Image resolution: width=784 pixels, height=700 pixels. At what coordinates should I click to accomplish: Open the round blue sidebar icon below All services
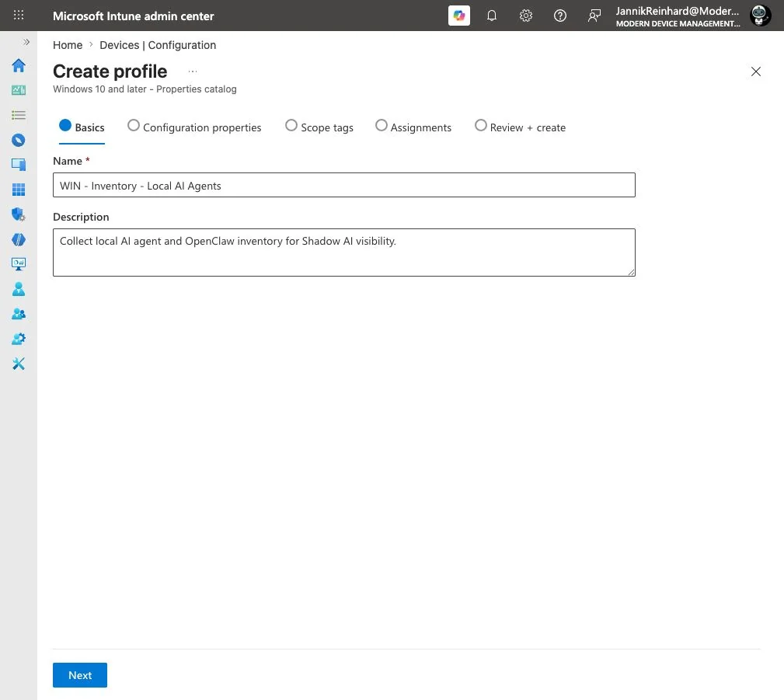coord(19,140)
